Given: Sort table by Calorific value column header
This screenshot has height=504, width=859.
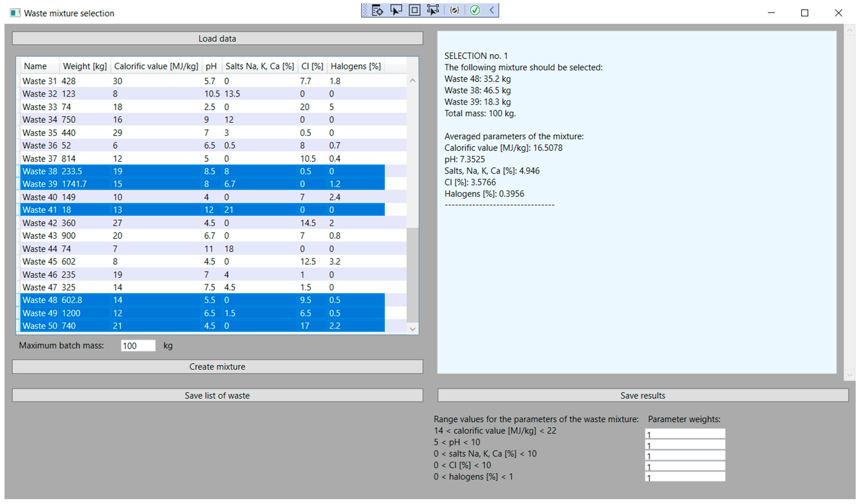Looking at the screenshot, I should [x=156, y=66].
